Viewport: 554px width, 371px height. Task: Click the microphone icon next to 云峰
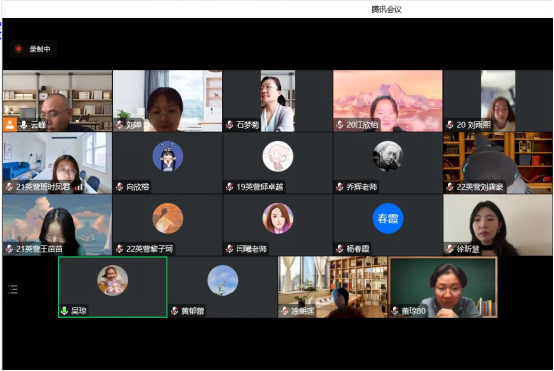tap(23, 125)
